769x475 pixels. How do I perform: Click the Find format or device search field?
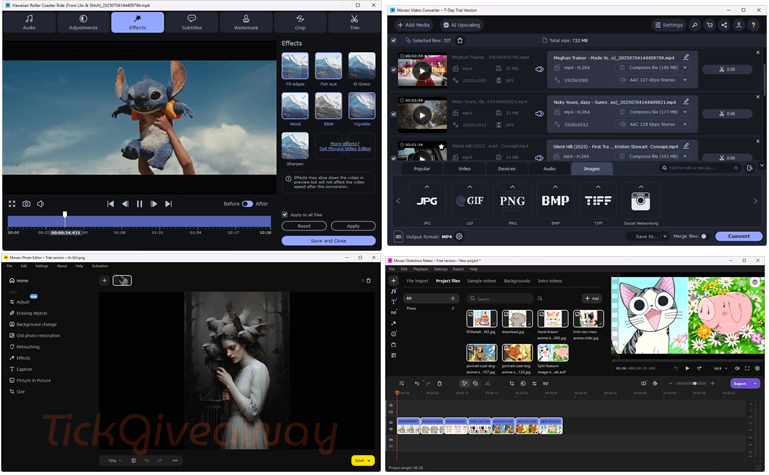699,168
